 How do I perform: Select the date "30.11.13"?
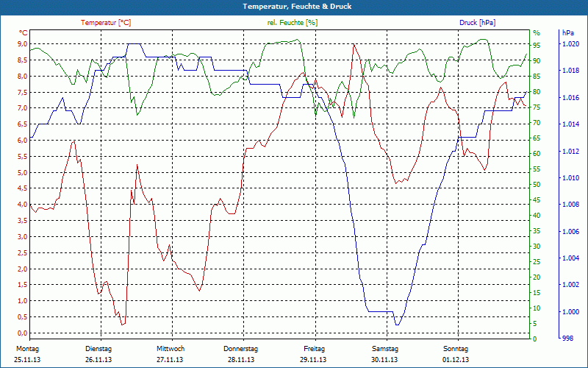[384, 360]
